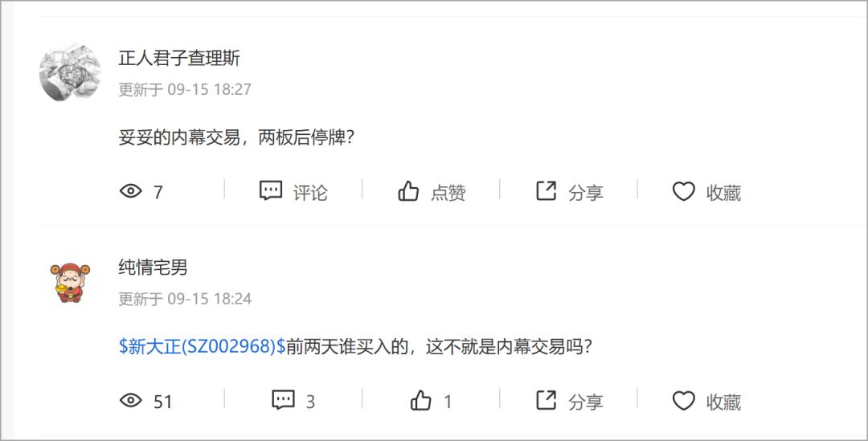Open 正人君子查理斯's profile avatar

[70, 74]
